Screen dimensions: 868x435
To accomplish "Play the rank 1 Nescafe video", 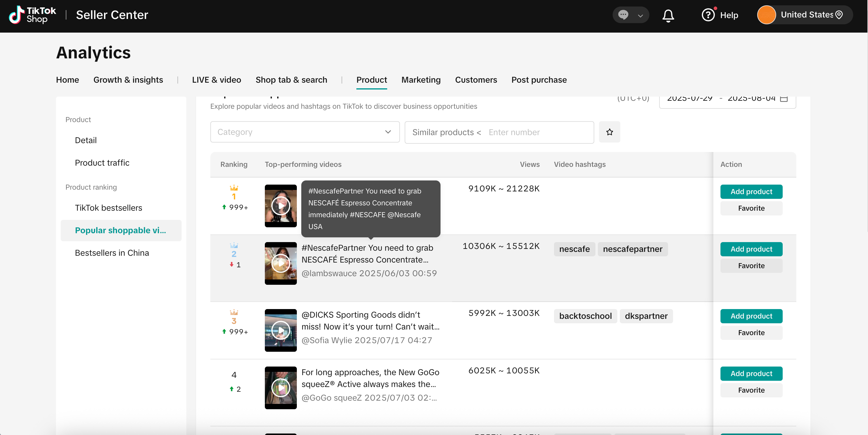I will tap(280, 206).
